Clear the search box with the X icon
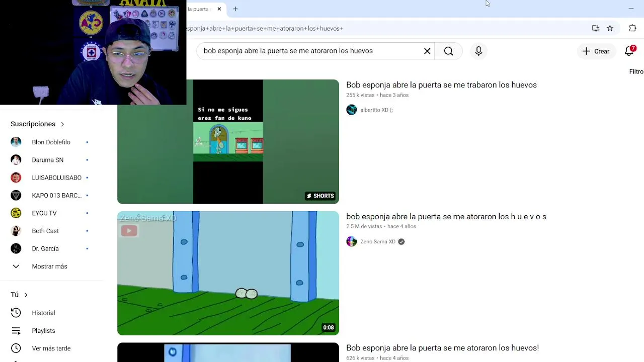Image resolution: width=644 pixels, height=362 pixels. click(x=427, y=51)
